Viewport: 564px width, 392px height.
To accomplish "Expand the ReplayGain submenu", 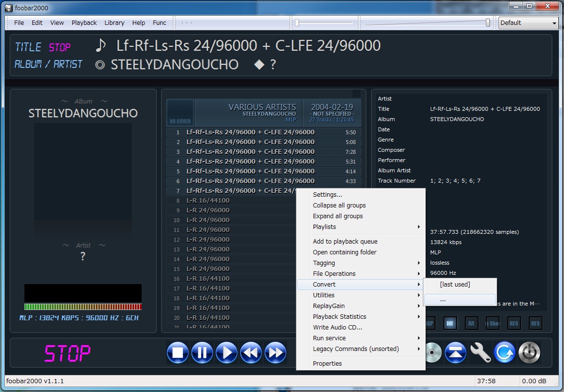I will point(361,306).
